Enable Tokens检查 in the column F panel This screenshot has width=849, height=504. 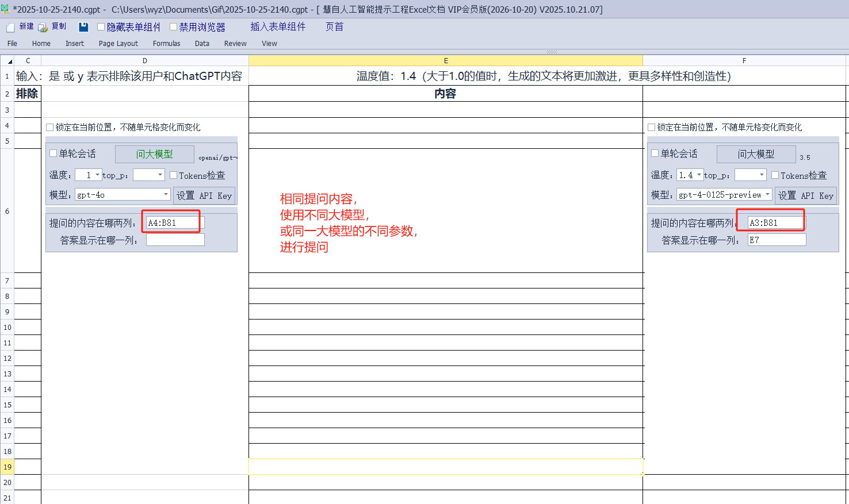pyautogui.click(x=775, y=175)
